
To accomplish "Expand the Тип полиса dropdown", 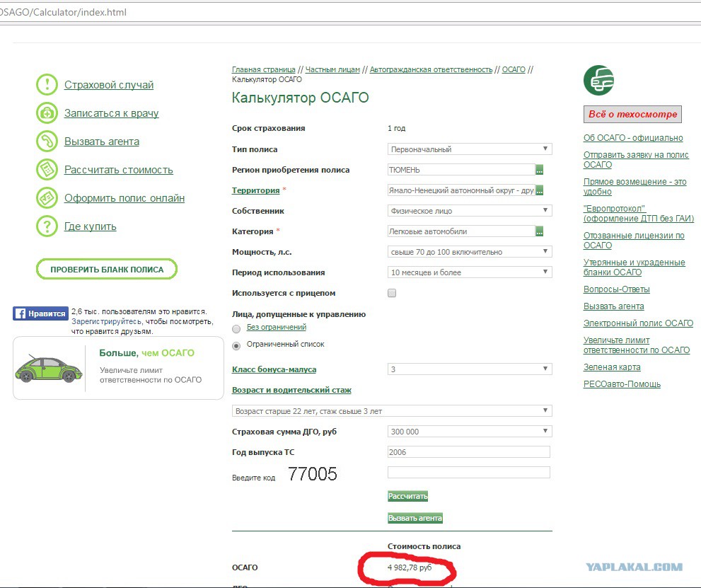I will pos(470,149).
